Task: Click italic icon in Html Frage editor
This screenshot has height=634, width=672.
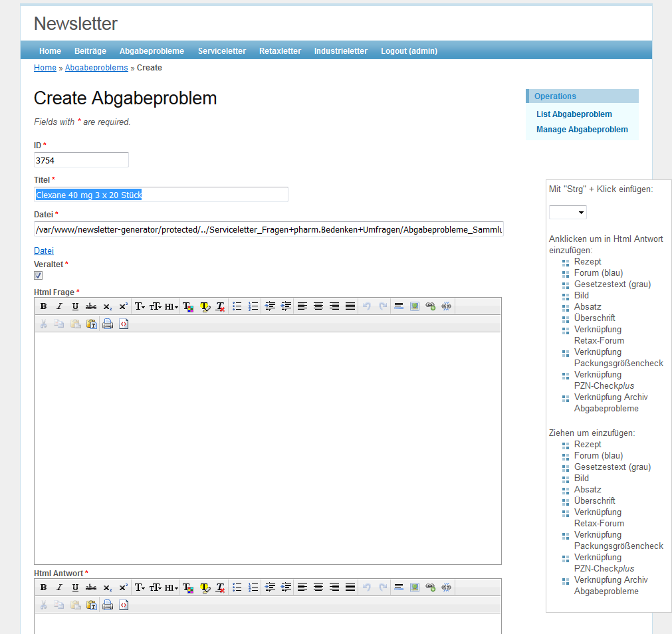Action: (59, 306)
